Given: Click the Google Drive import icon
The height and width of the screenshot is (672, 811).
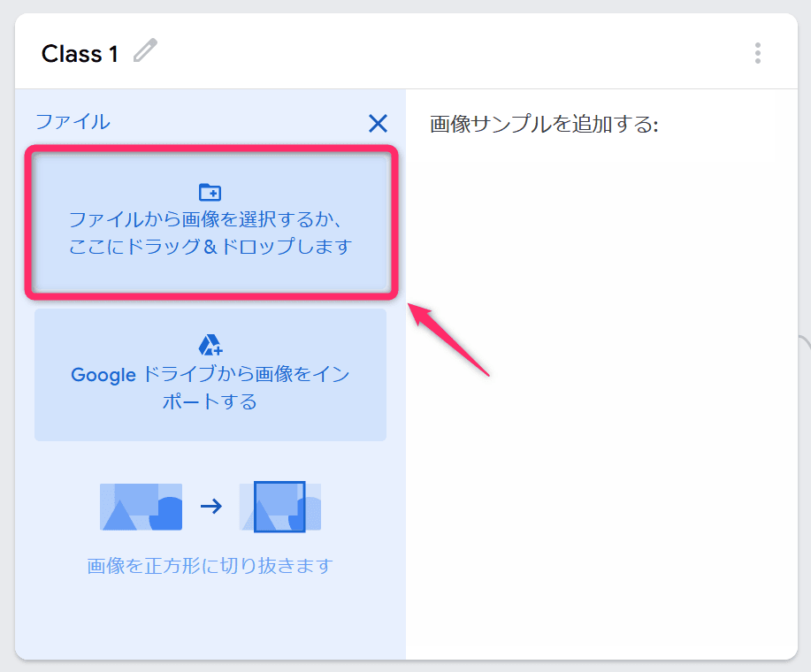Looking at the screenshot, I should 210,345.
